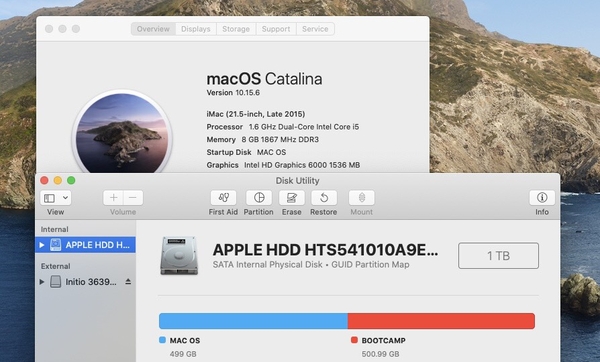Switch to the Storage tab
Viewport: 600px width, 362px height.
(236, 29)
